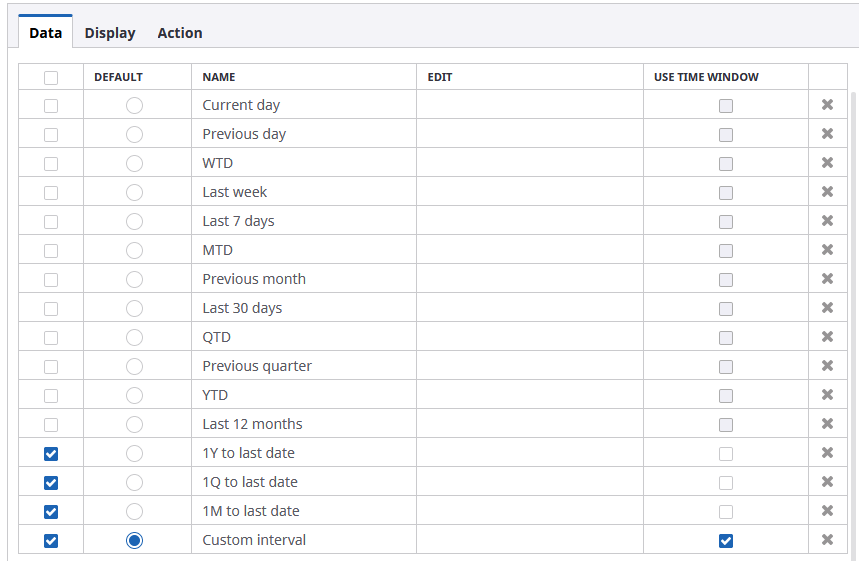Delete the Custom interval row

[x=827, y=540]
